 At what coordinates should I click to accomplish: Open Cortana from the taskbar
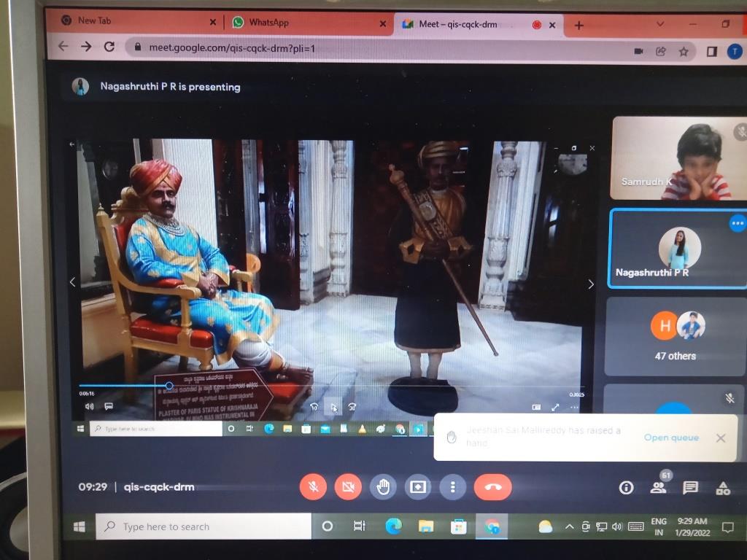click(x=328, y=526)
